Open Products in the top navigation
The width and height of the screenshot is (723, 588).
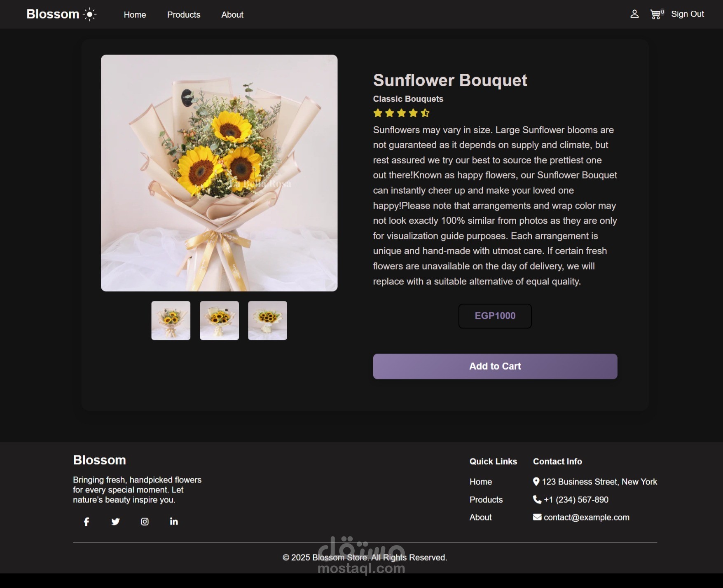[184, 14]
